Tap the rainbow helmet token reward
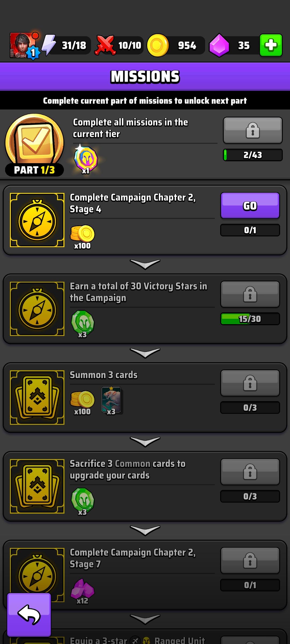The height and width of the screenshot is (644, 290). point(86,160)
